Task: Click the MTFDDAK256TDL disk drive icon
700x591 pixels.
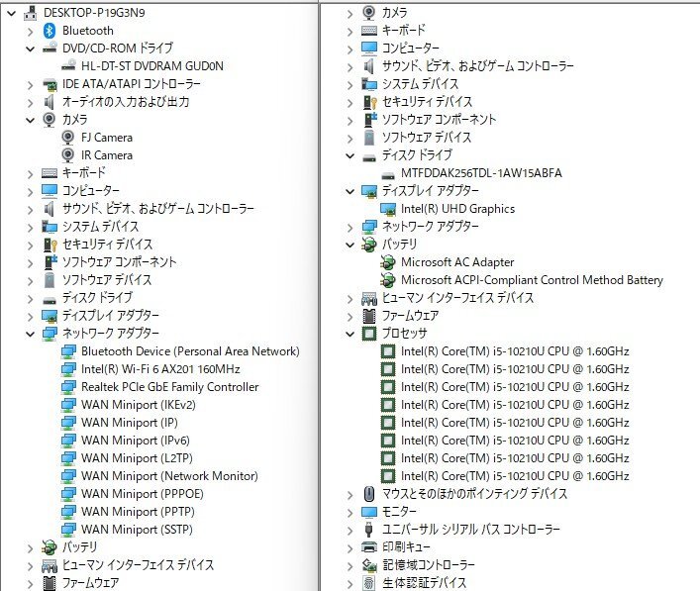Action: click(388, 174)
